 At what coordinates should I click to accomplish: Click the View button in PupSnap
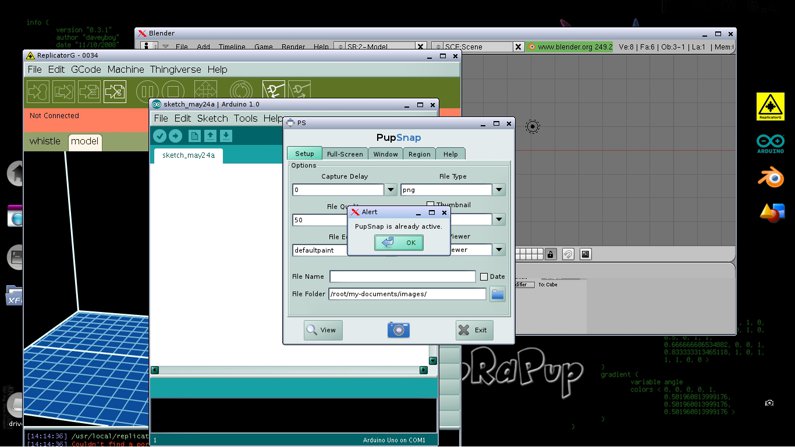(323, 330)
